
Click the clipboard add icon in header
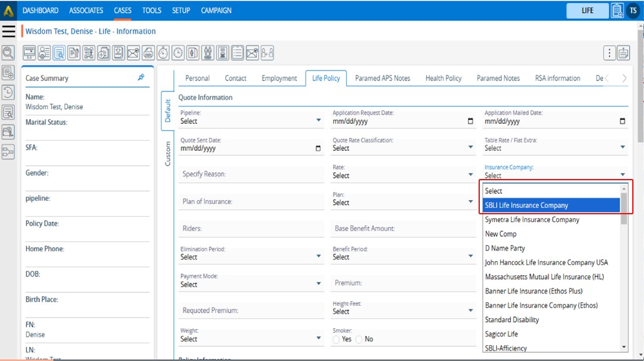[x=617, y=11]
